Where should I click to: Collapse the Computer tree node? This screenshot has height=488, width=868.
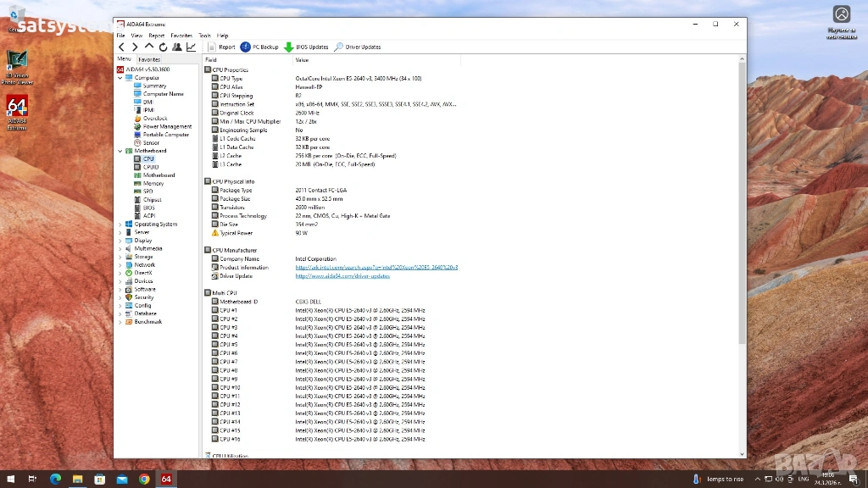(120, 78)
